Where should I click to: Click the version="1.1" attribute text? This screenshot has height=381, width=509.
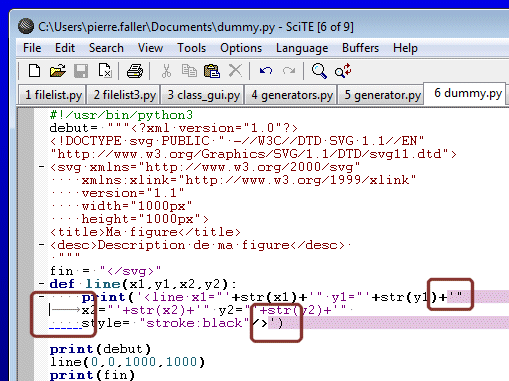(133, 193)
